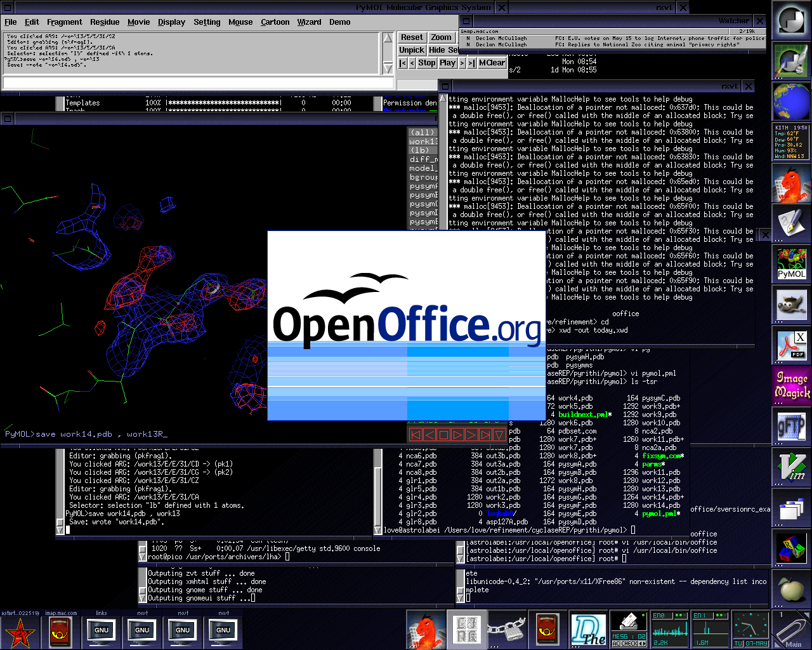Click the red fast-forward-to-end viewer control
This screenshot has height=650, width=812.
point(485,435)
